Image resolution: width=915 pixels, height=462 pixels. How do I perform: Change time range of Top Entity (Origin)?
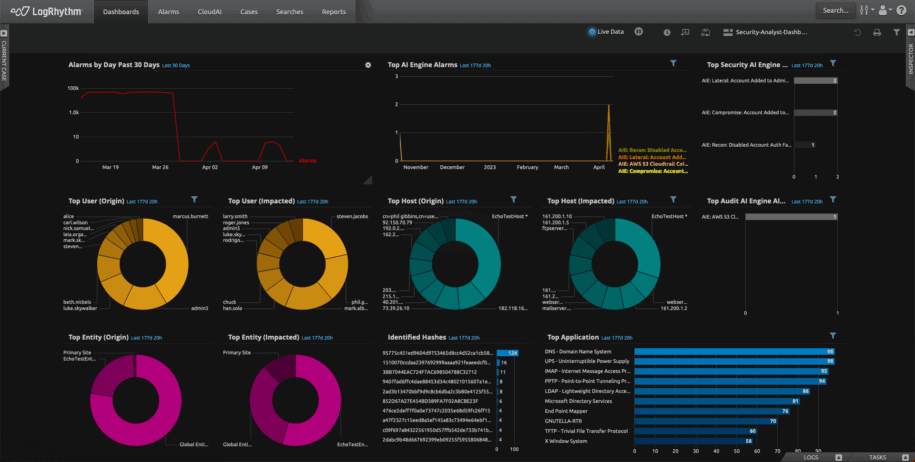(x=146, y=338)
